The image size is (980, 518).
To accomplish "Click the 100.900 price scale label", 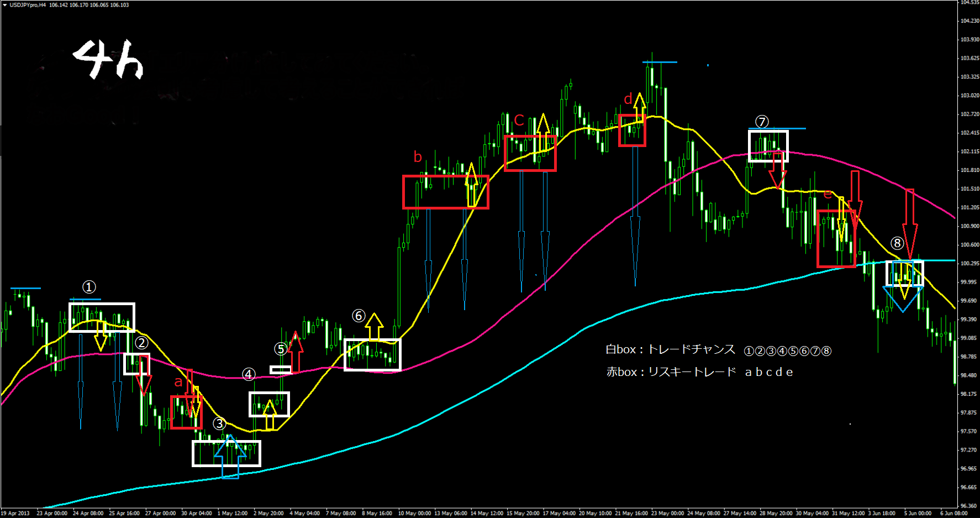I will coord(970,226).
